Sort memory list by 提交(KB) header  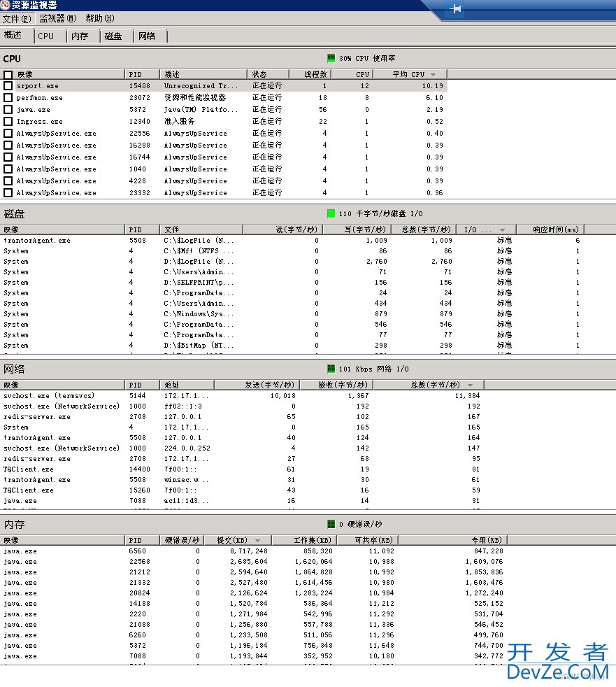tap(238, 540)
